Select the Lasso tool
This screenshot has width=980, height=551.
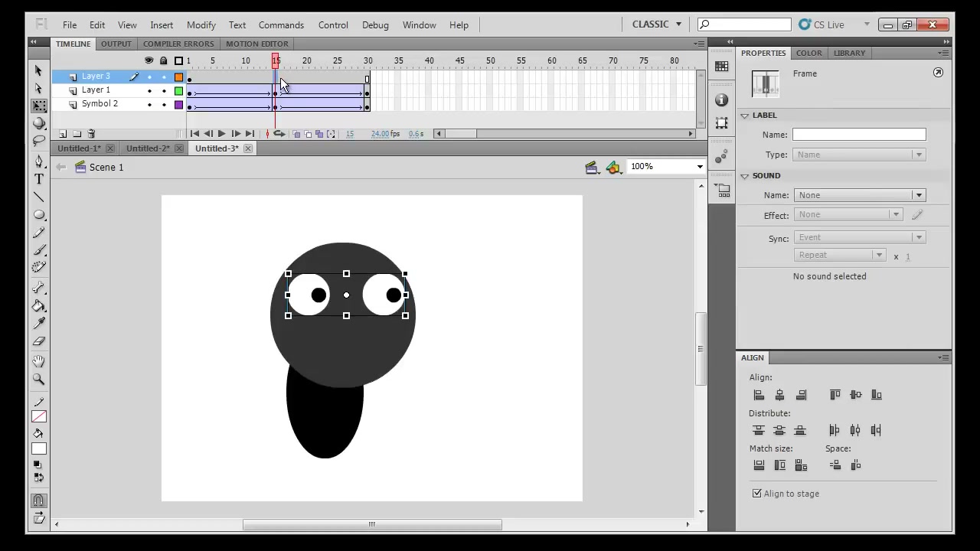click(x=39, y=141)
